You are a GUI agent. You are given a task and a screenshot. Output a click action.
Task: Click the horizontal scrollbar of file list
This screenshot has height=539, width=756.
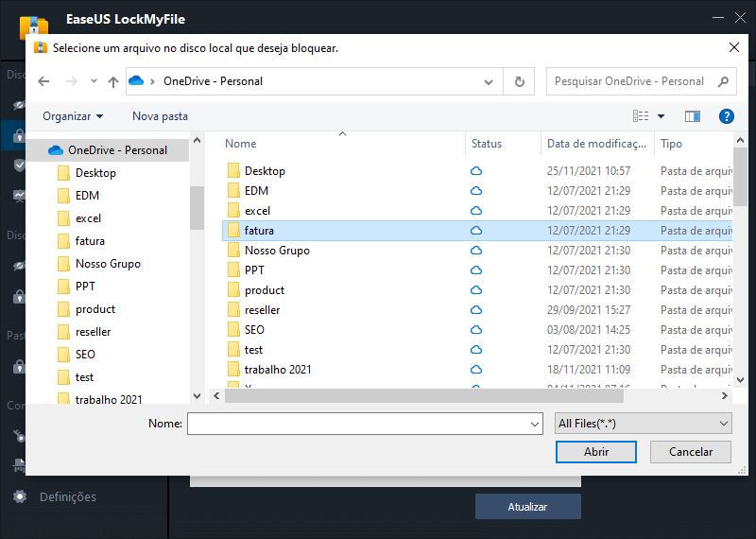[424, 395]
